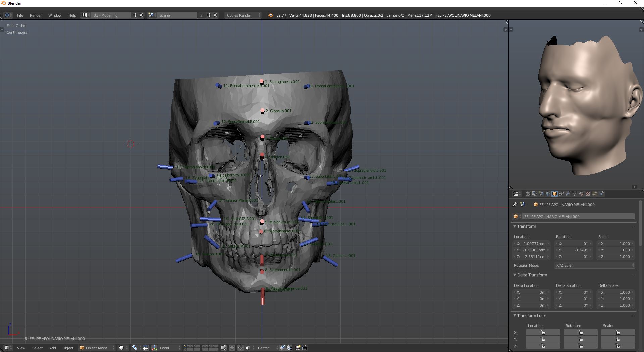Click the object name field FELIPE APOLINARIO MELANI.000
This screenshot has width=644, height=352.
579,217
